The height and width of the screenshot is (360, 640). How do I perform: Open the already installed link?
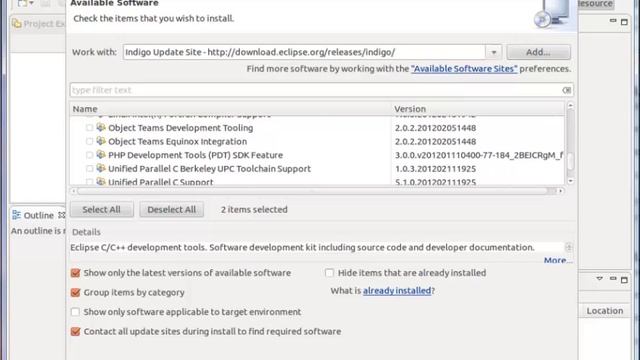pos(397,291)
